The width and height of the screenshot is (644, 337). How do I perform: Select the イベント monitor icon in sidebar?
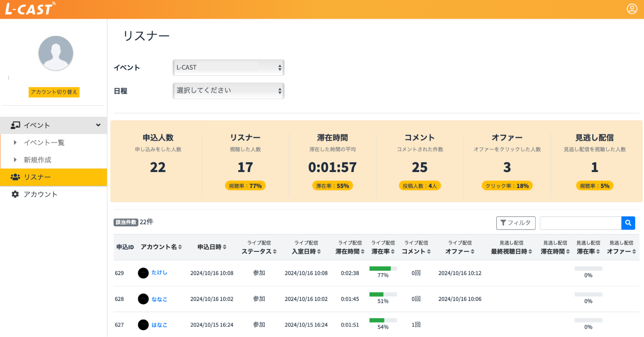point(15,125)
